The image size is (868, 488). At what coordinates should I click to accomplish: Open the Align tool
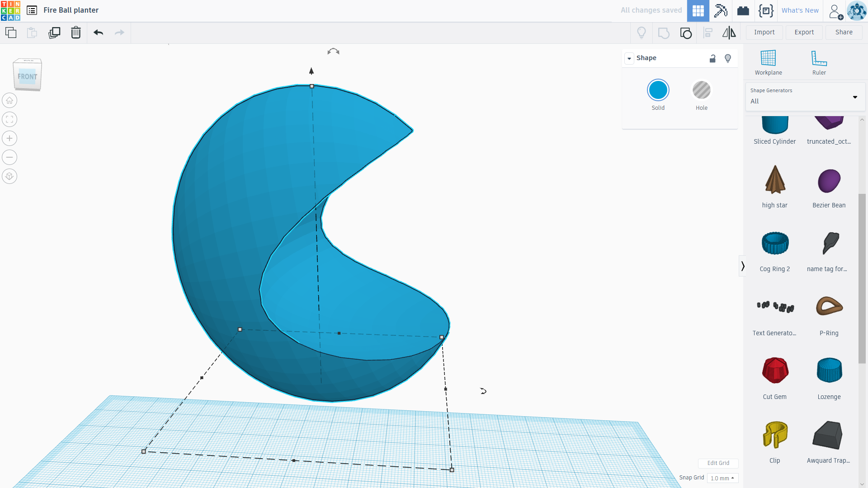tap(708, 33)
